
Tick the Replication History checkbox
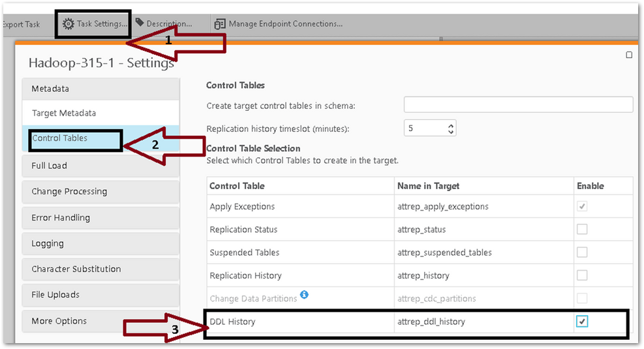[x=582, y=275]
